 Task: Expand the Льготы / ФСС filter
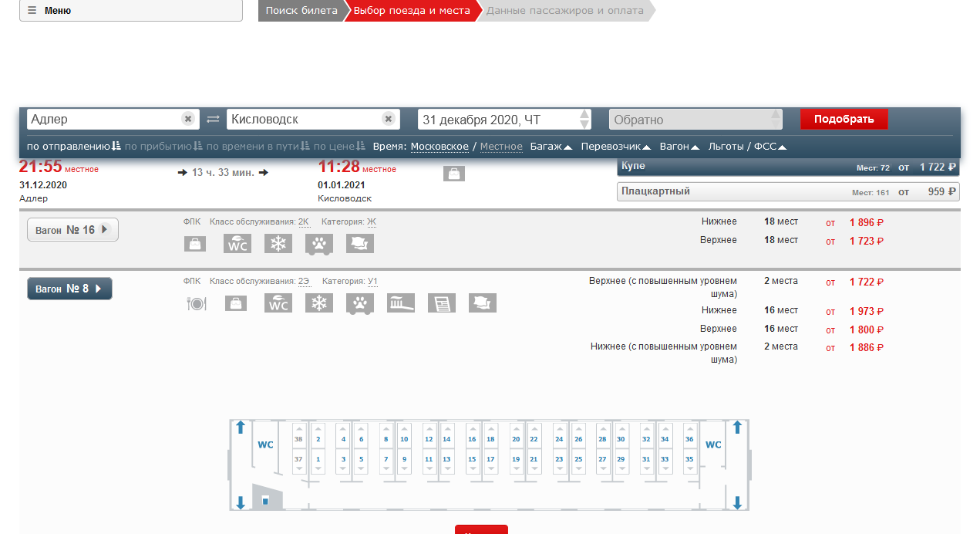[746, 147]
